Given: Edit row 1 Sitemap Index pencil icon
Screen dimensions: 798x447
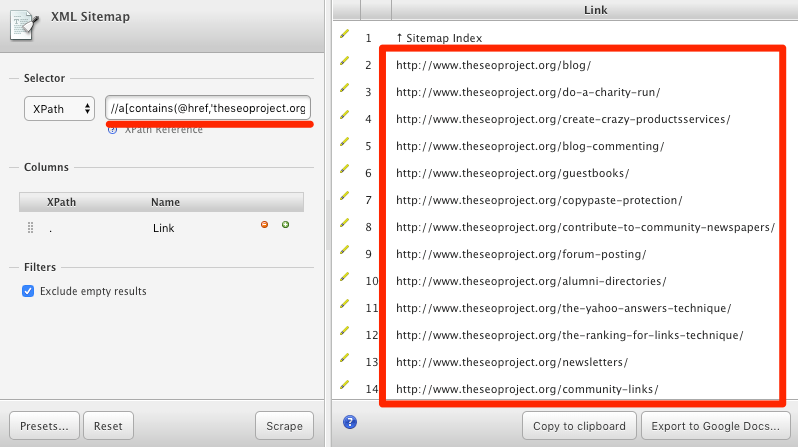Looking at the screenshot, I should tap(345, 34).
